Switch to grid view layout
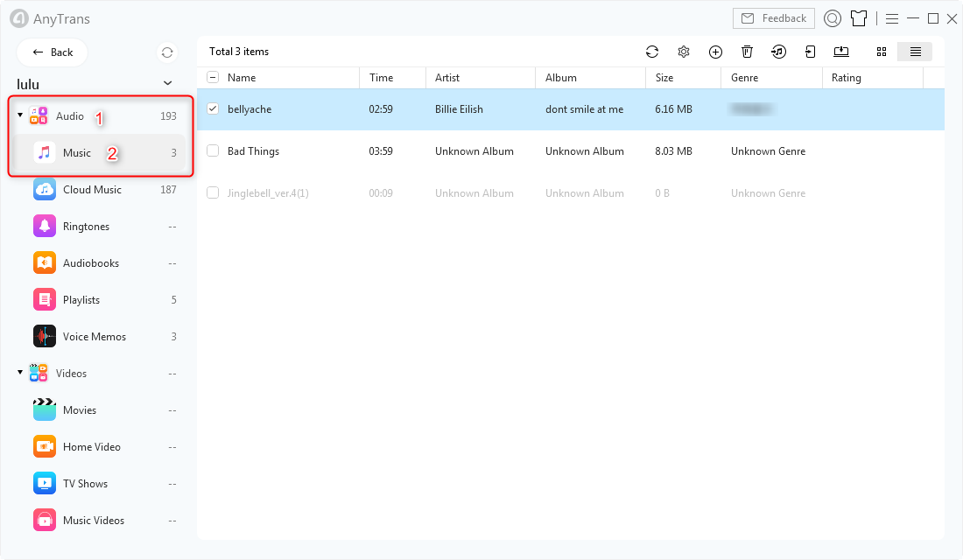 pos(882,52)
